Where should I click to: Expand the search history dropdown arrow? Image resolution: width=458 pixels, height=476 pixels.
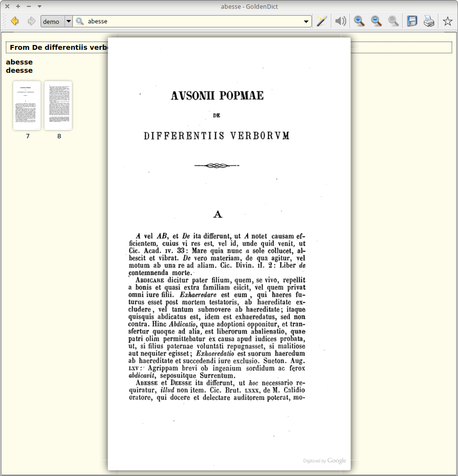click(x=306, y=22)
